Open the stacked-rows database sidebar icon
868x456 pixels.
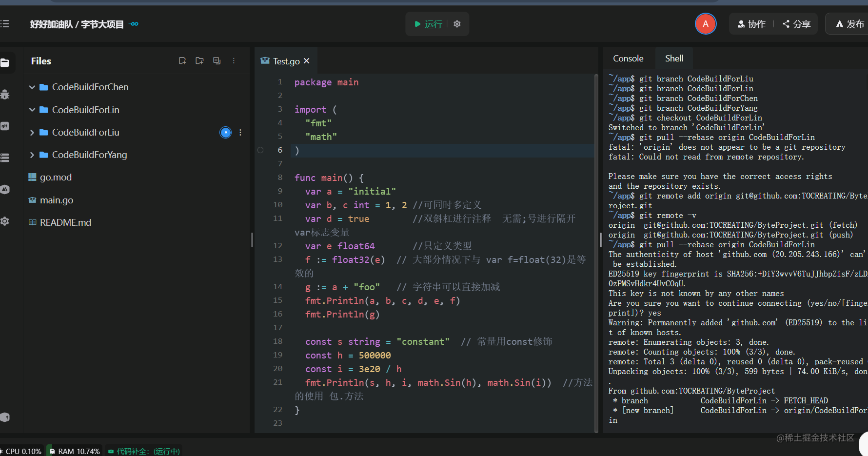tap(5, 158)
